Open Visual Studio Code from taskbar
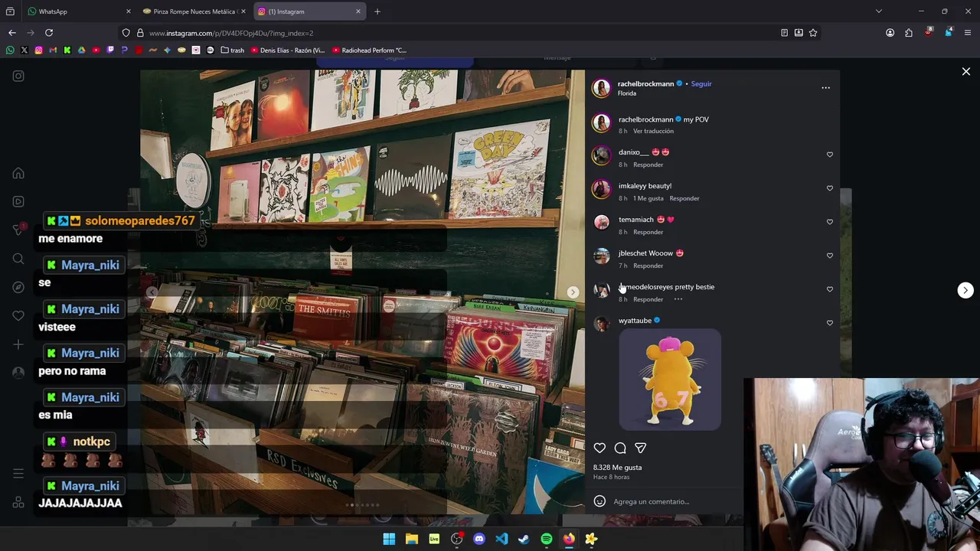Screen dimensions: 980x551 tap(501, 539)
